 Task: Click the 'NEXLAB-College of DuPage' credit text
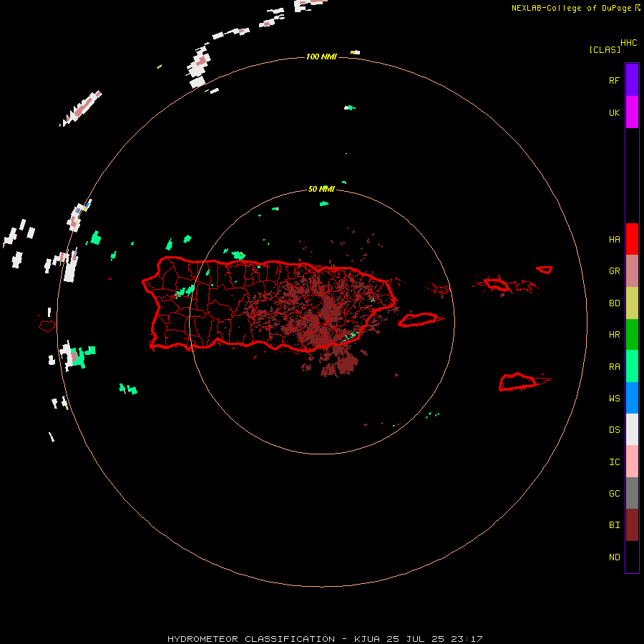571,8
